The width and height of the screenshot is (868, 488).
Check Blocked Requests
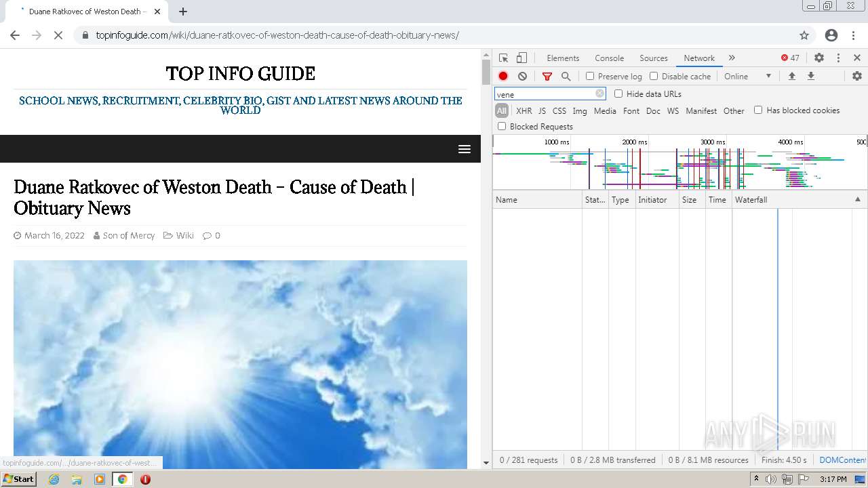(502, 126)
